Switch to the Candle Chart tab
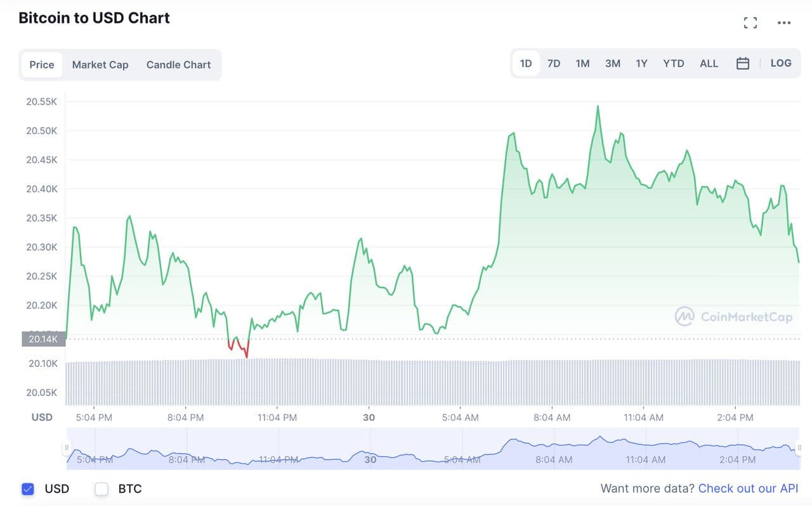This screenshot has height=506, width=812. pyautogui.click(x=178, y=65)
